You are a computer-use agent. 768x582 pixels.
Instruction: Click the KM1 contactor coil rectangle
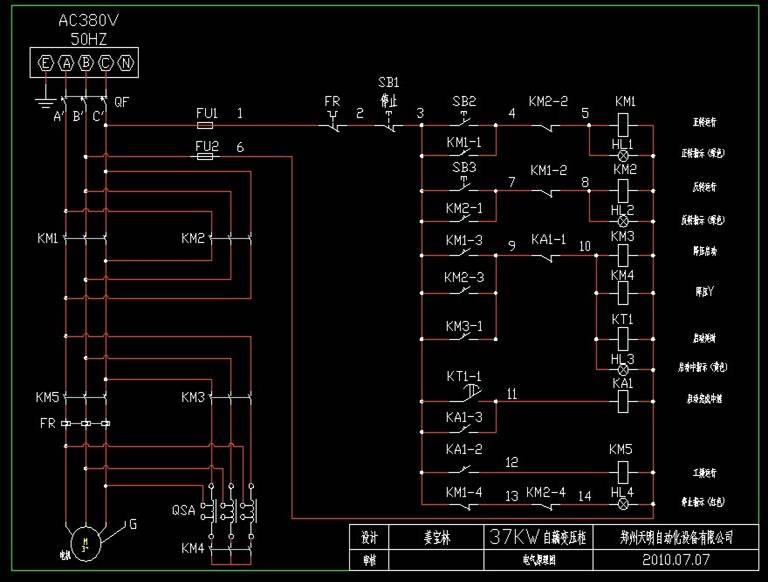pos(625,126)
